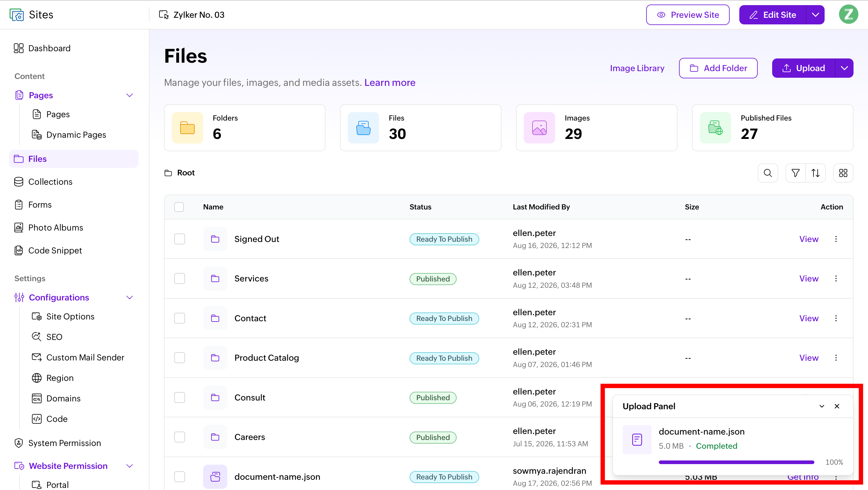Open more options for Contact row
Viewport: 868px width, 490px height.
pyautogui.click(x=836, y=318)
